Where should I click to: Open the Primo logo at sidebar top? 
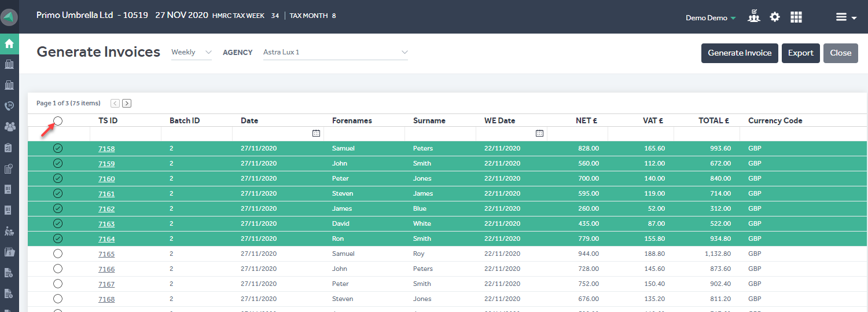pyautogui.click(x=9, y=17)
